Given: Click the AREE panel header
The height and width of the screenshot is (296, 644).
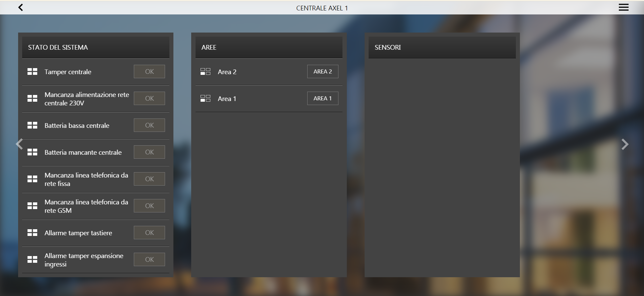Looking at the screenshot, I should [269, 47].
